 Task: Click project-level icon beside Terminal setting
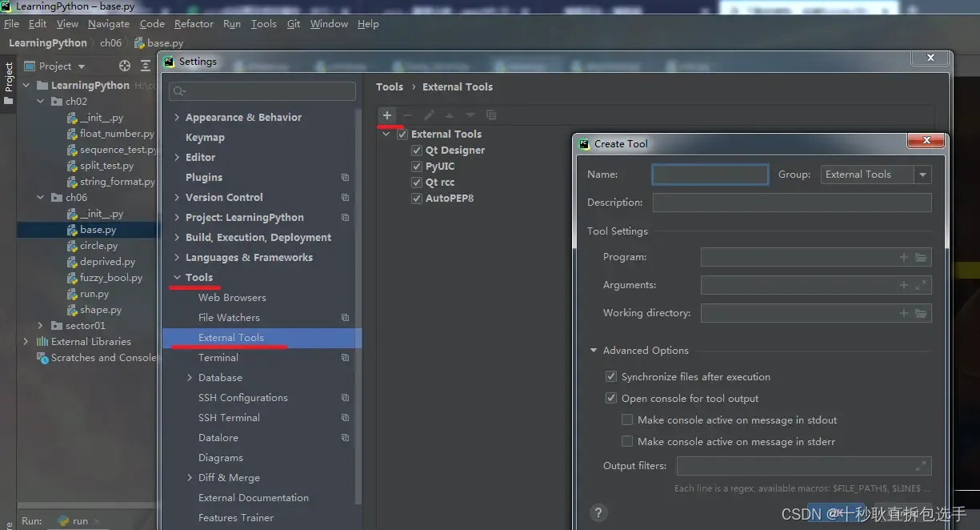346,357
